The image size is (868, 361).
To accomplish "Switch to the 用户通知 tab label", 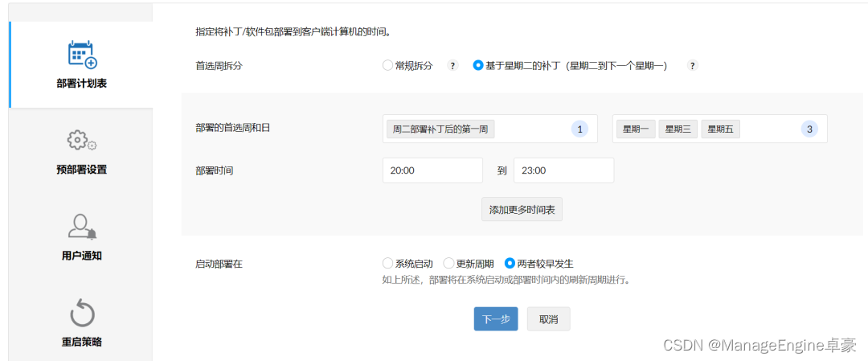I will (x=82, y=256).
